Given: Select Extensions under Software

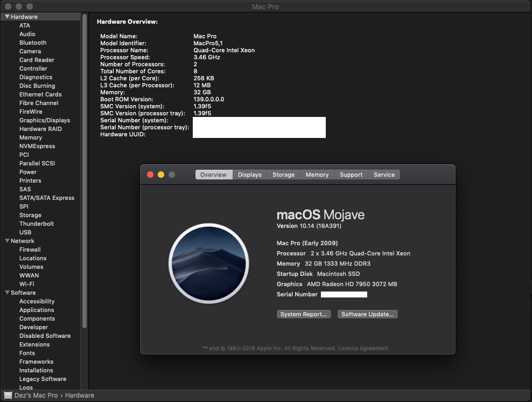Looking at the screenshot, I should pos(34,344).
